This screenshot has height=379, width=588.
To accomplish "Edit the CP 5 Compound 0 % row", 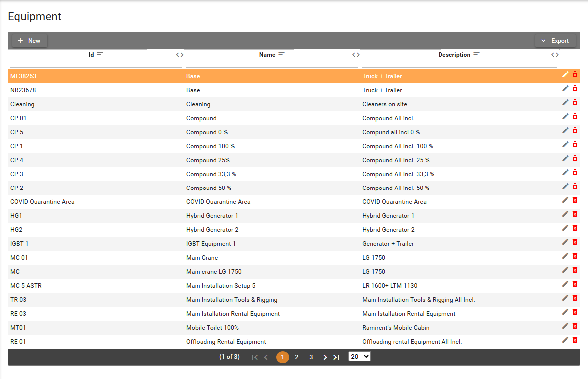I will coord(565,130).
